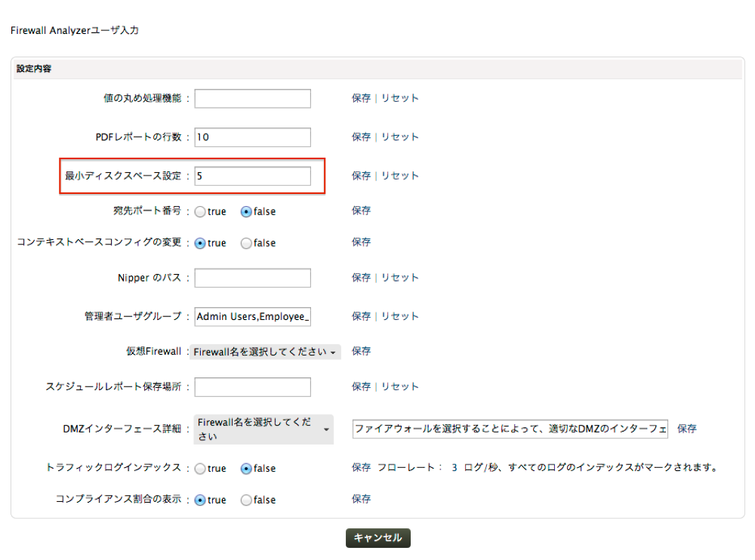Save the DMZインターフェース詳細 setting
This screenshot has height=560, width=755.
[686, 429]
